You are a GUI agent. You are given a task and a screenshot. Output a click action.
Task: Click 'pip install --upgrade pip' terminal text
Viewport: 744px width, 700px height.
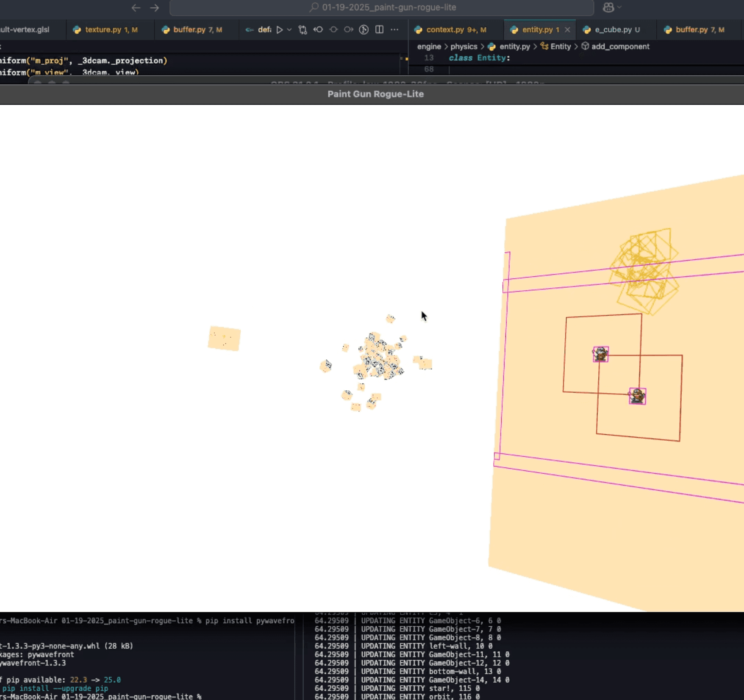click(x=55, y=689)
